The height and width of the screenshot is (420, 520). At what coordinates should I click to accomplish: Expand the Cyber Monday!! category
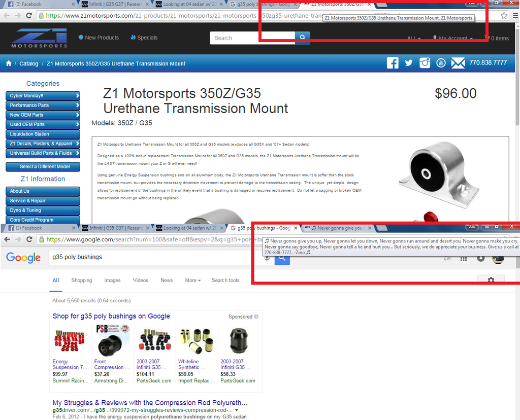43,96
